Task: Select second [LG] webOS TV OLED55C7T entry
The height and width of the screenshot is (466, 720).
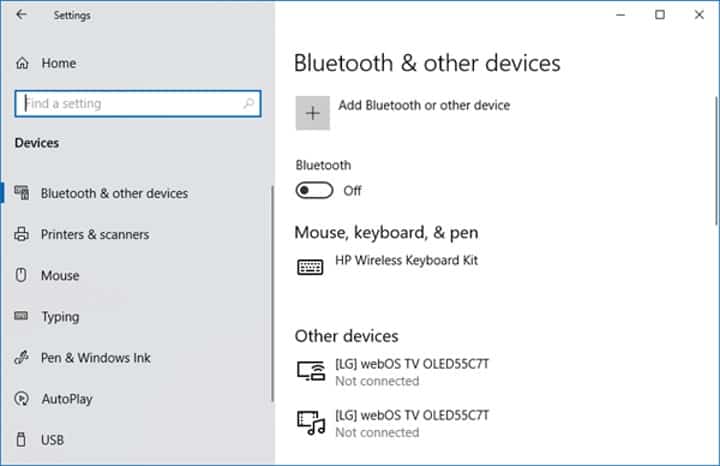Action: [412, 415]
